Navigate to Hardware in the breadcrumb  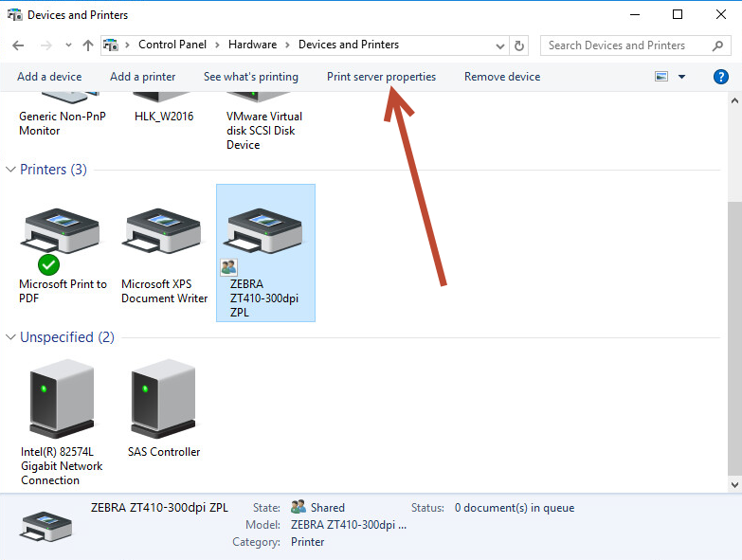click(252, 45)
